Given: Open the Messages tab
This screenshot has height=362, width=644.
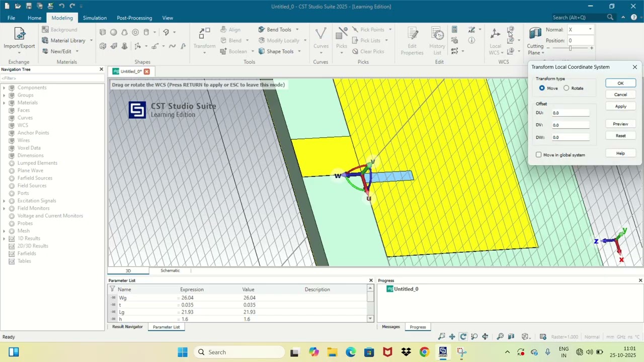Looking at the screenshot, I should (391, 327).
